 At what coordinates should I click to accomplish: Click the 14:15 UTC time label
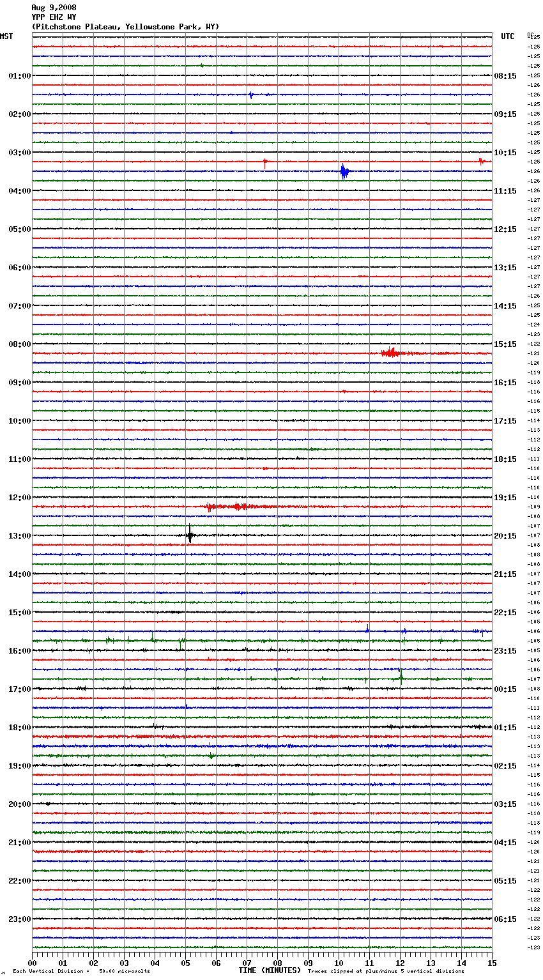coord(505,306)
